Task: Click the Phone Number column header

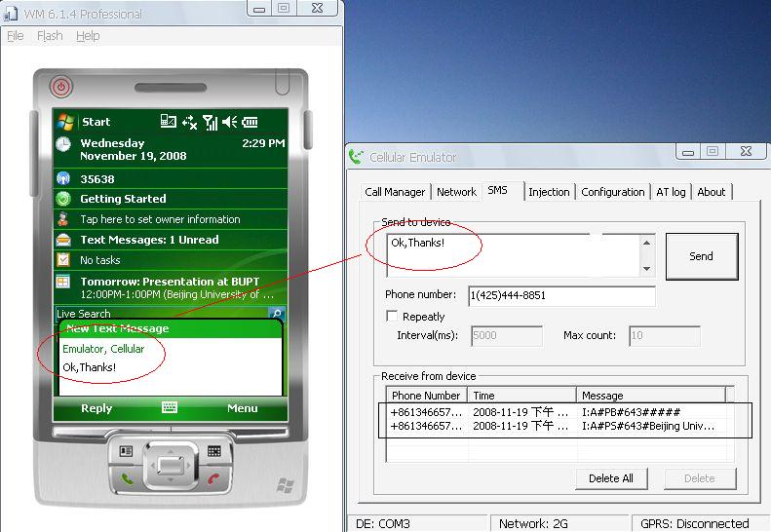Action: 427,396
